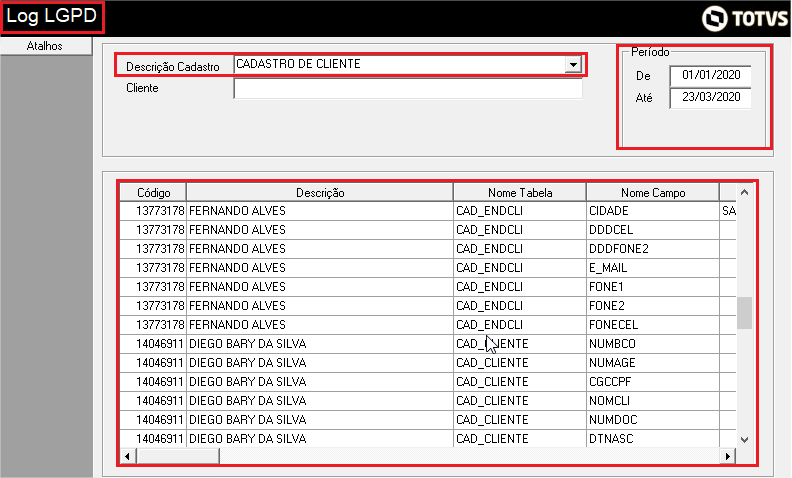Select the NUMAGE field cell
The height and width of the screenshot is (478, 792).
[653, 363]
